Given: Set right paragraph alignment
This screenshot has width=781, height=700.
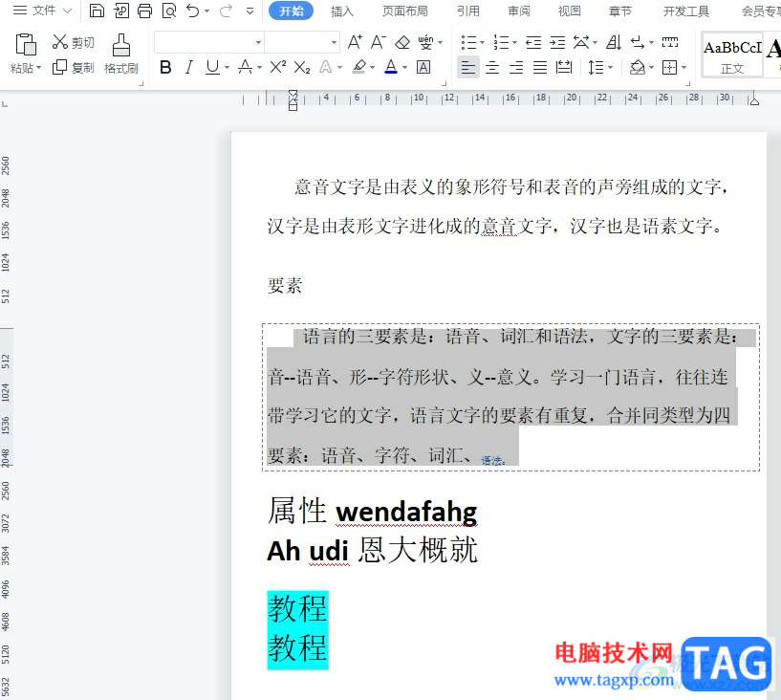Looking at the screenshot, I should click(516, 67).
